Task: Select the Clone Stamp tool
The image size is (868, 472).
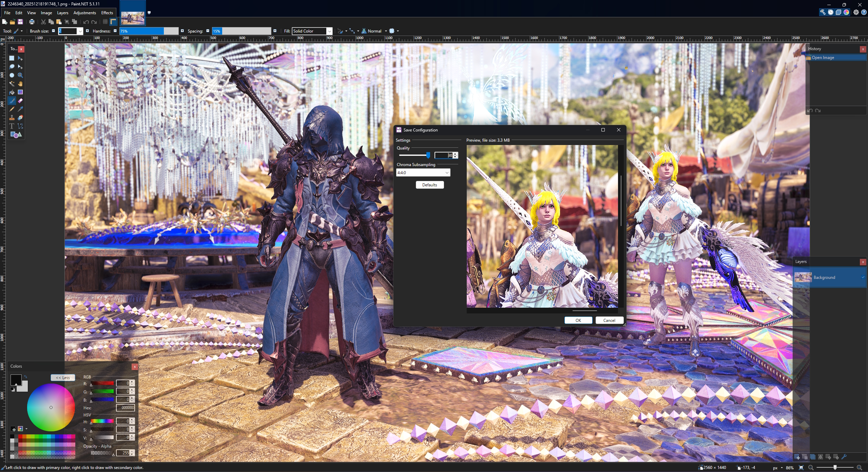Action: 12,118
